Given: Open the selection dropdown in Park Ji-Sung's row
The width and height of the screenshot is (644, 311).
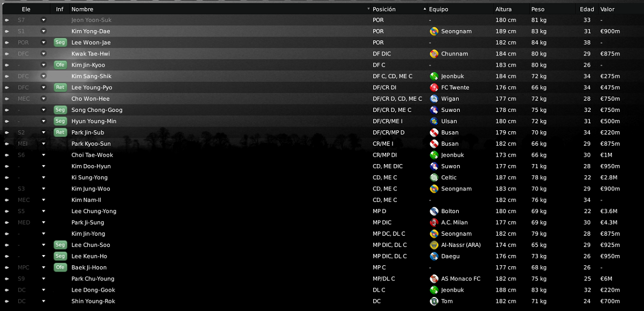Looking at the screenshot, I should click(x=44, y=223).
